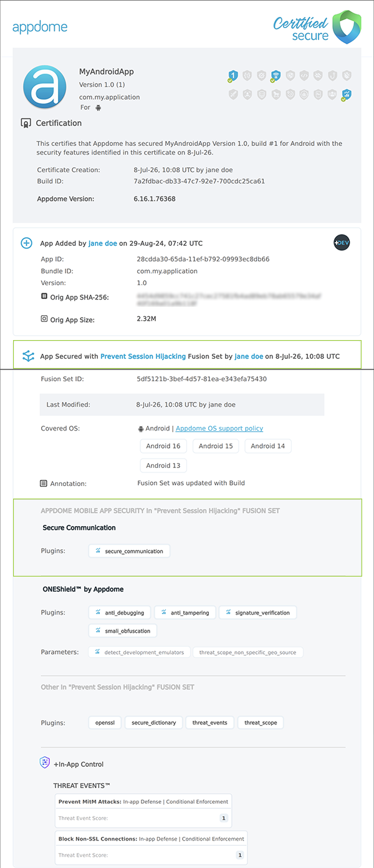Select the Android 14 chip
374x868 pixels.
point(268,446)
